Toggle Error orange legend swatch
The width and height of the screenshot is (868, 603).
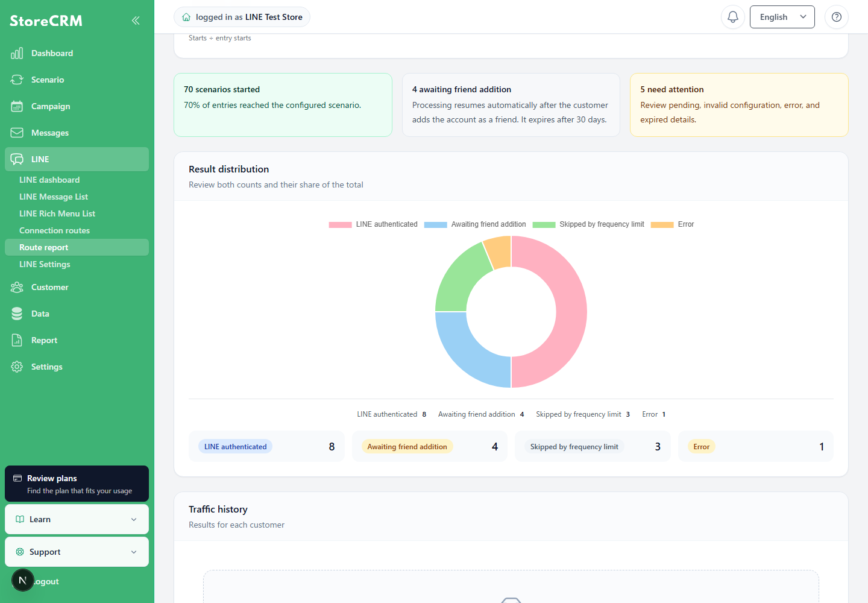[x=662, y=224]
